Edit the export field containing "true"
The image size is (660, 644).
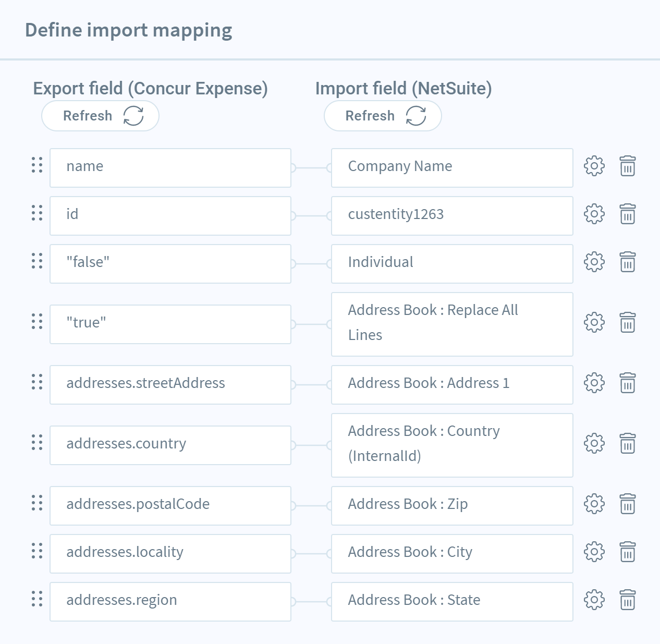pos(170,324)
